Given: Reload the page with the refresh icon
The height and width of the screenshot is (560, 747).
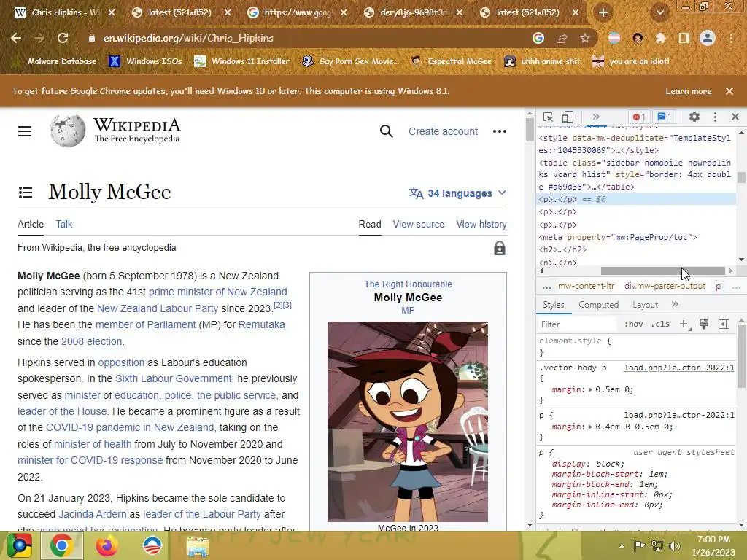Looking at the screenshot, I should click(63, 38).
